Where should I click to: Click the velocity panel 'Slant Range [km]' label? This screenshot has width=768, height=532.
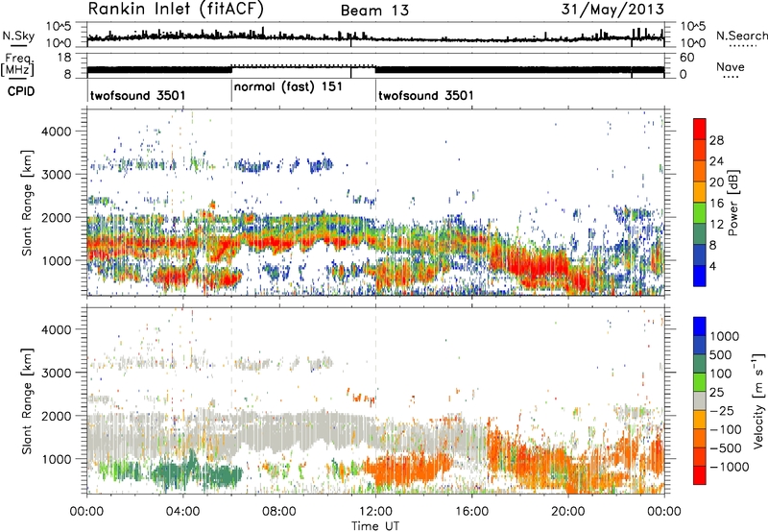(27, 400)
